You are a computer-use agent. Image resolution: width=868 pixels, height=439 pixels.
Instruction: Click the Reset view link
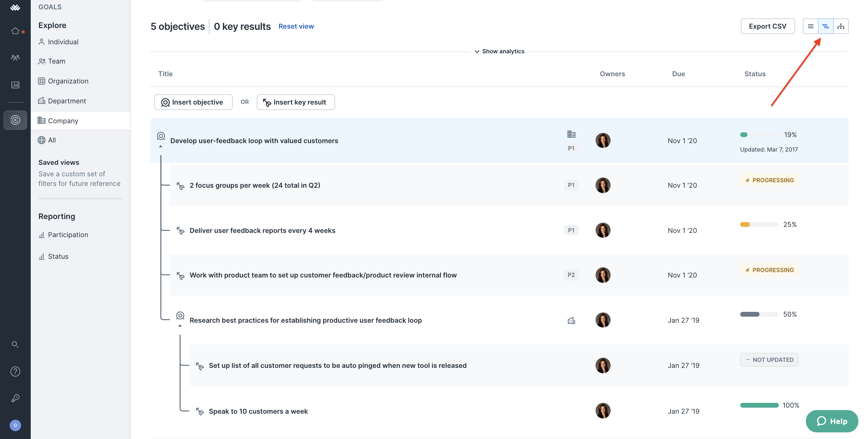click(x=296, y=26)
